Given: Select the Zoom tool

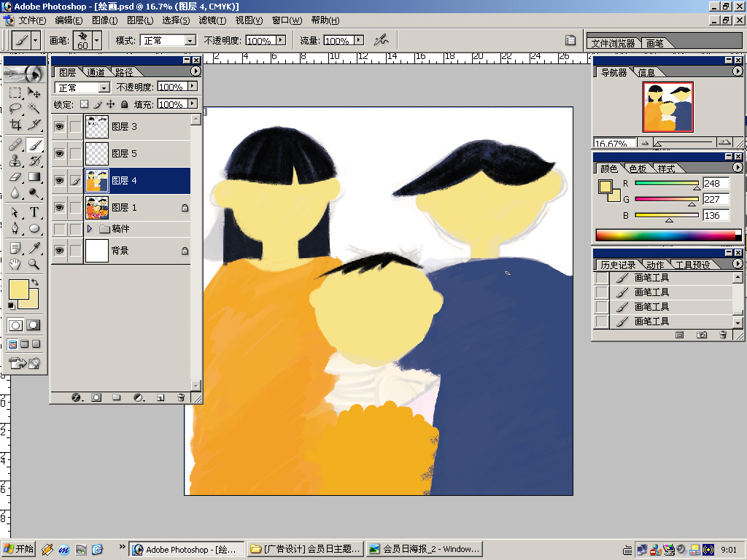Looking at the screenshot, I should coord(34,264).
